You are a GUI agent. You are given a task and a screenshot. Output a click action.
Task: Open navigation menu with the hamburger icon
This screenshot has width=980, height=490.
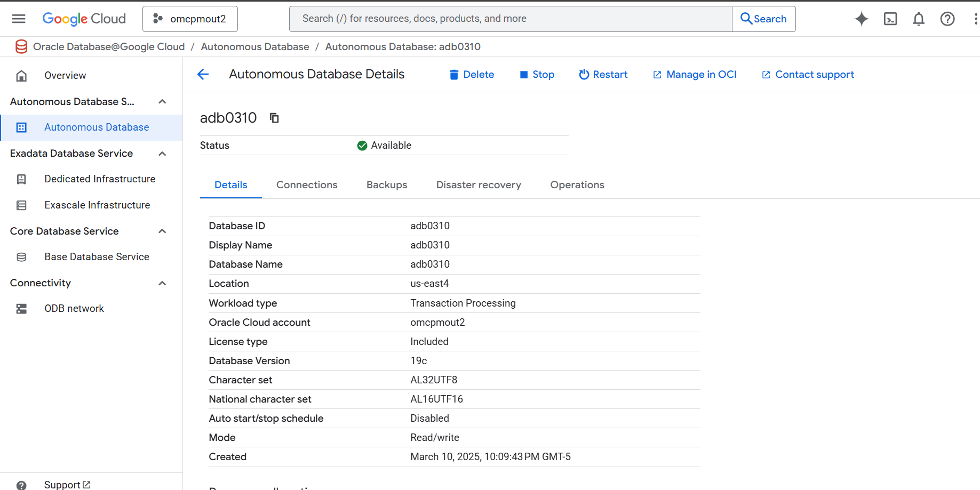(19, 19)
